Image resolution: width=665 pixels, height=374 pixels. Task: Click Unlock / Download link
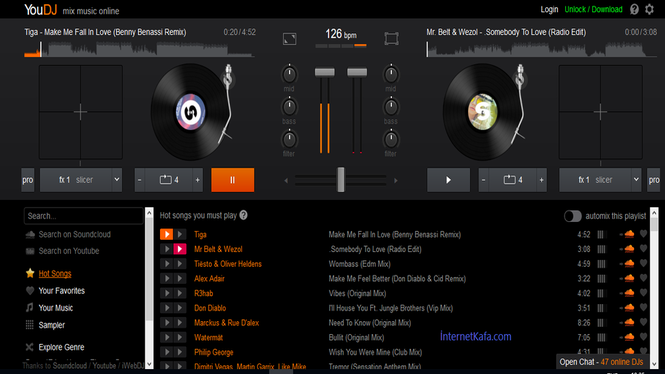pos(593,9)
